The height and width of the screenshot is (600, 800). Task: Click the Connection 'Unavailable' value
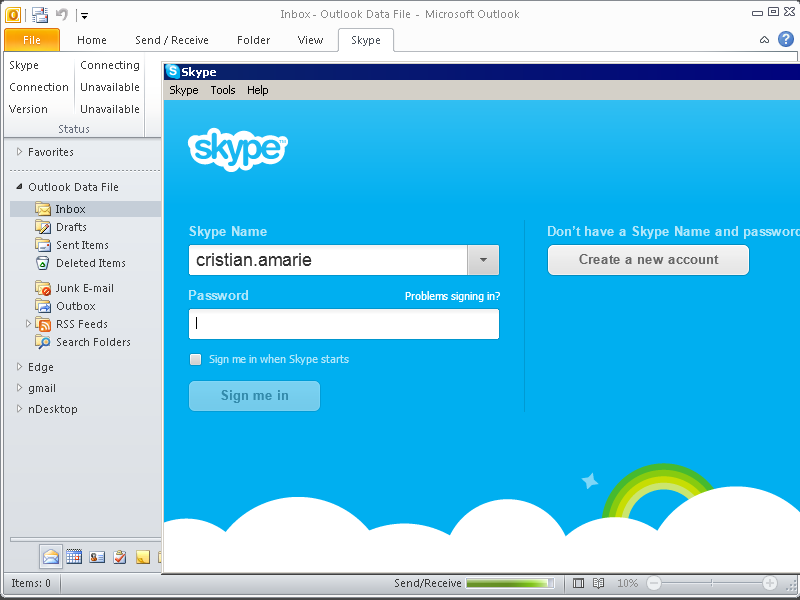pos(110,87)
